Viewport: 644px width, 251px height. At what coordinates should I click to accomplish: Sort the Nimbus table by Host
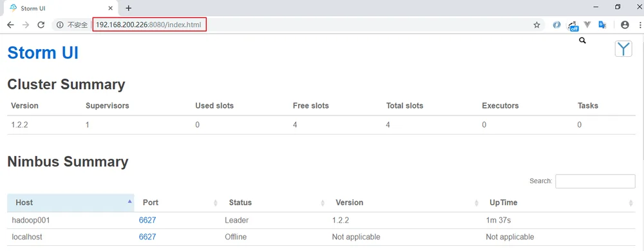[x=71, y=203]
